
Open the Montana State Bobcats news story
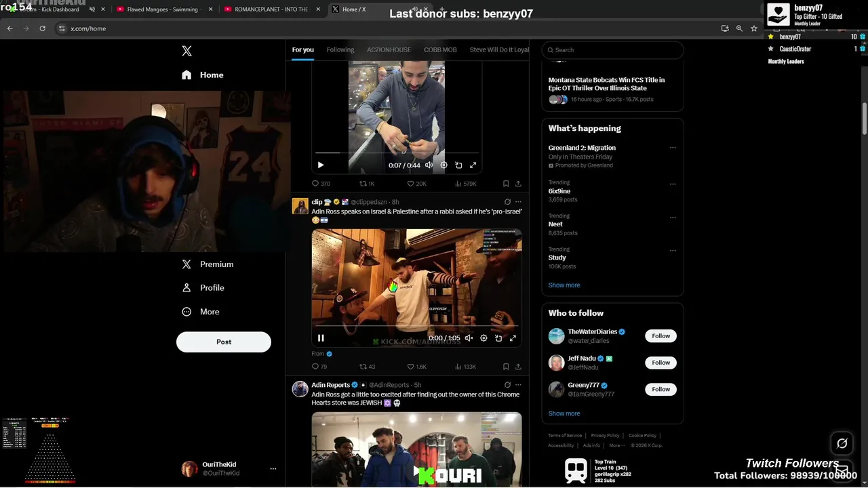606,84
